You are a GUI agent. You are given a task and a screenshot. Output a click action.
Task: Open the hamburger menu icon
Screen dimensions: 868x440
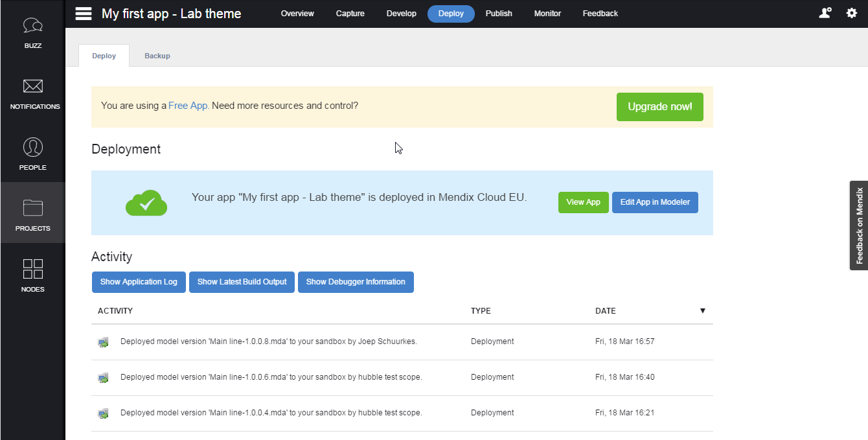(x=84, y=14)
